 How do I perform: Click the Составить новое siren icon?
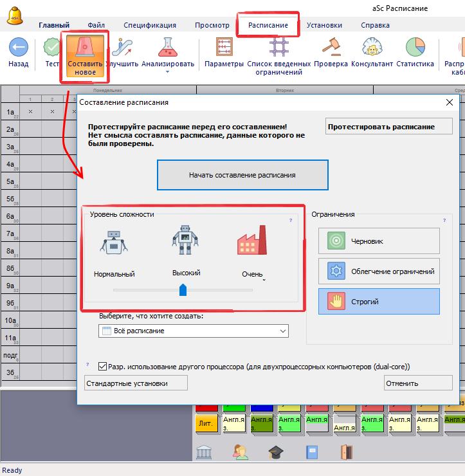(x=85, y=48)
